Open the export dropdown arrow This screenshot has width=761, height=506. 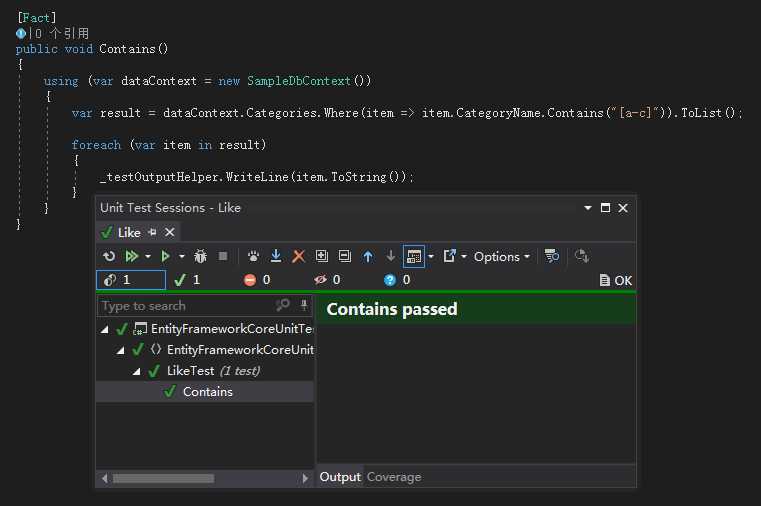(463, 256)
